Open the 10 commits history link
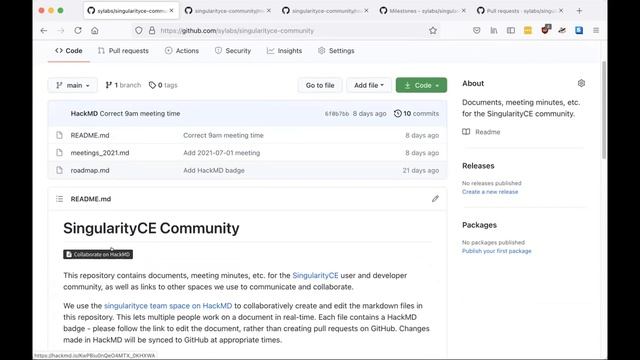This screenshot has height=360, width=640. tap(416, 113)
